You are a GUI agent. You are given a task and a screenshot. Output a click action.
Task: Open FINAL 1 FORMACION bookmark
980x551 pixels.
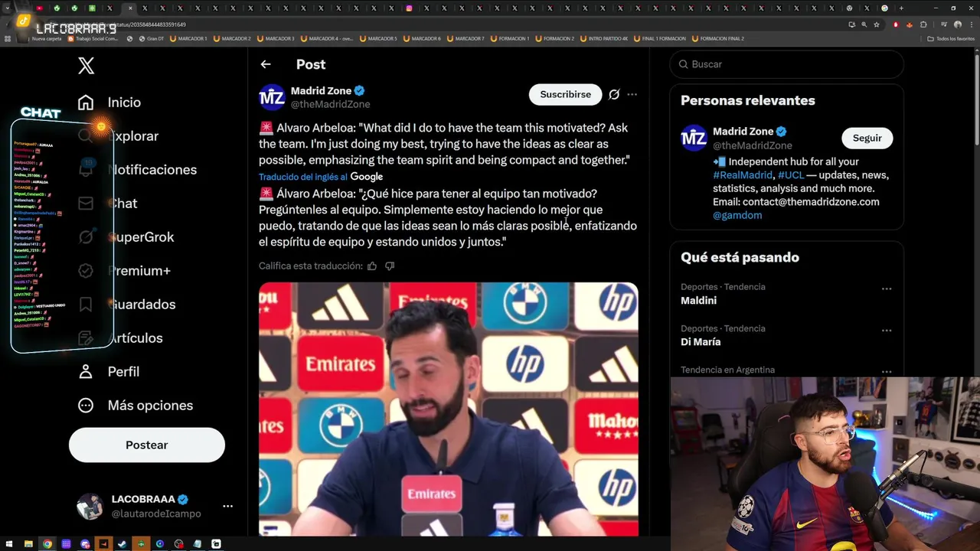tap(659, 38)
